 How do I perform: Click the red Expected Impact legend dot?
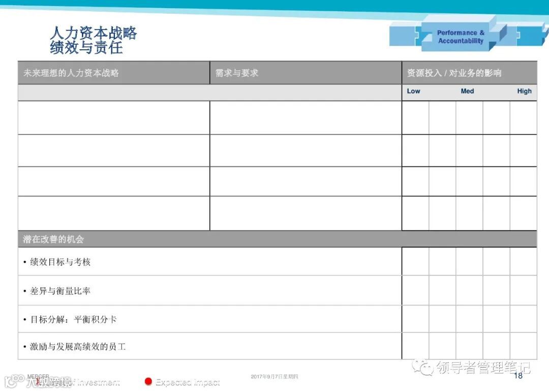pos(148,381)
